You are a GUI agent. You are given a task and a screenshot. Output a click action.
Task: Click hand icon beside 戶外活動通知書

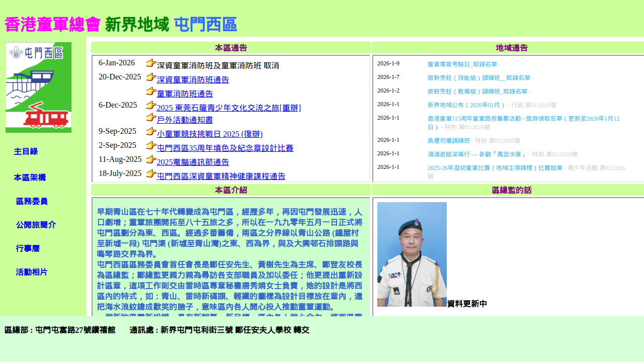point(151,117)
